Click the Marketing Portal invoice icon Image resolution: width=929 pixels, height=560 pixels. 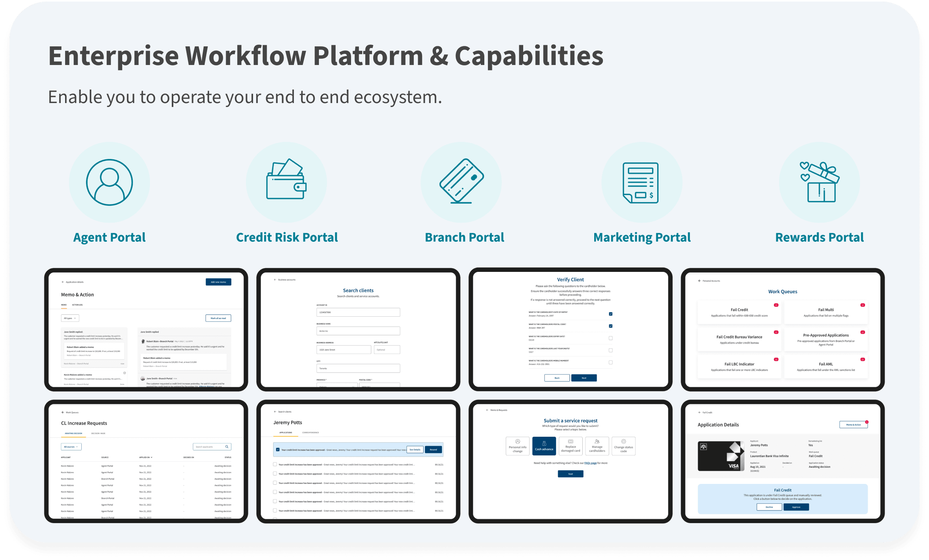(640, 183)
